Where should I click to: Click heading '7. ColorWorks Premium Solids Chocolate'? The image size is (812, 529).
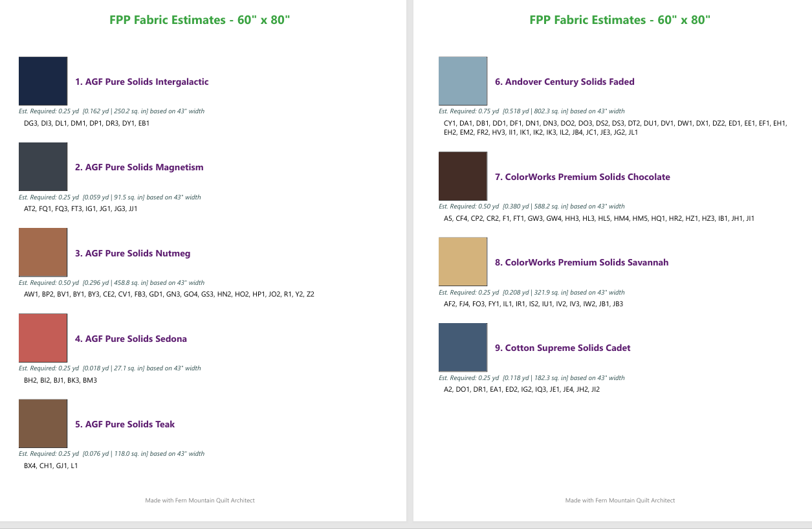(582, 177)
